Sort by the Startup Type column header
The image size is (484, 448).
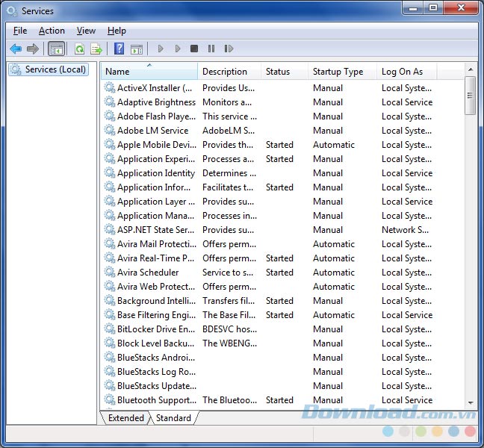[342, 72]
